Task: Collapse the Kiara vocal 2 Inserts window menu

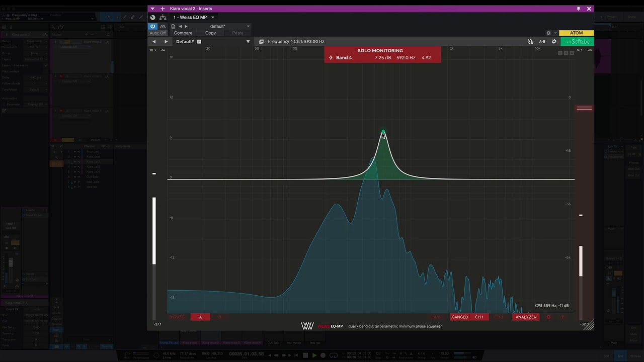Action: pyautogui.click(x=152, y=9)
